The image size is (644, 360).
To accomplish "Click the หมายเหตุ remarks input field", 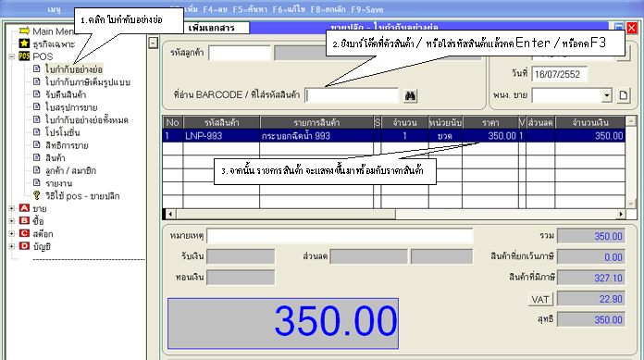I will click(x=340, y=236).
